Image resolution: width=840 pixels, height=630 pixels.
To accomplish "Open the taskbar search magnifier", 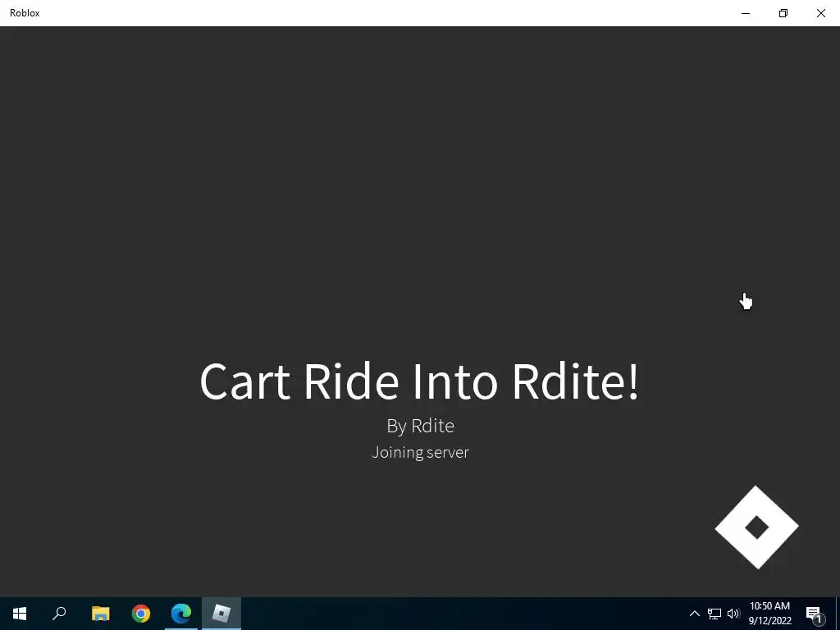I will click(x=59, y=614).
